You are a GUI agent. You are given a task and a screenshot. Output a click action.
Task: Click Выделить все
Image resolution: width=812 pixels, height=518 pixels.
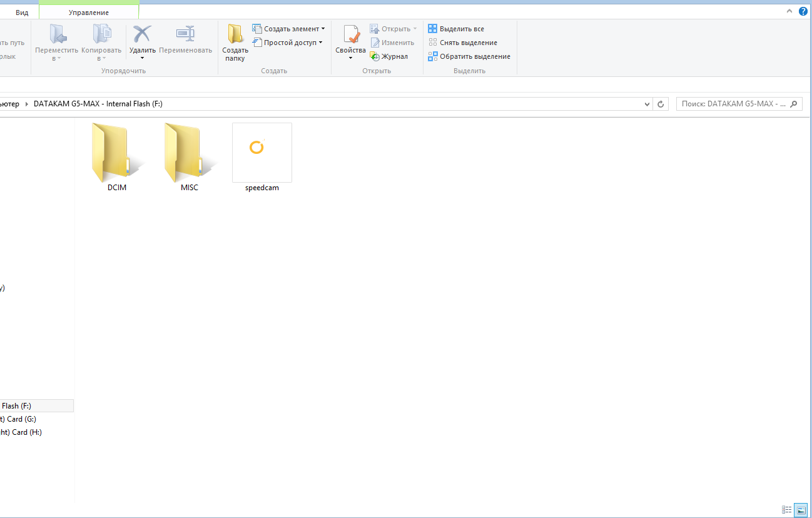pos(456,29)
